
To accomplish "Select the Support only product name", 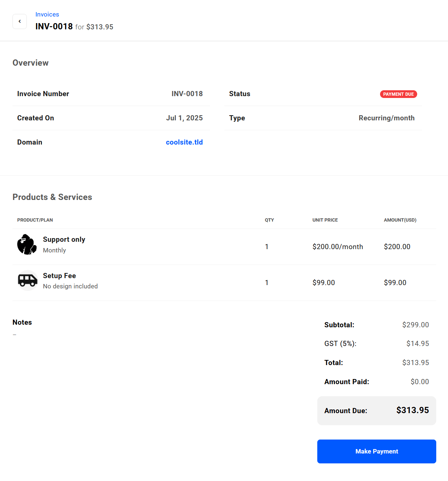I will [64, 239].
